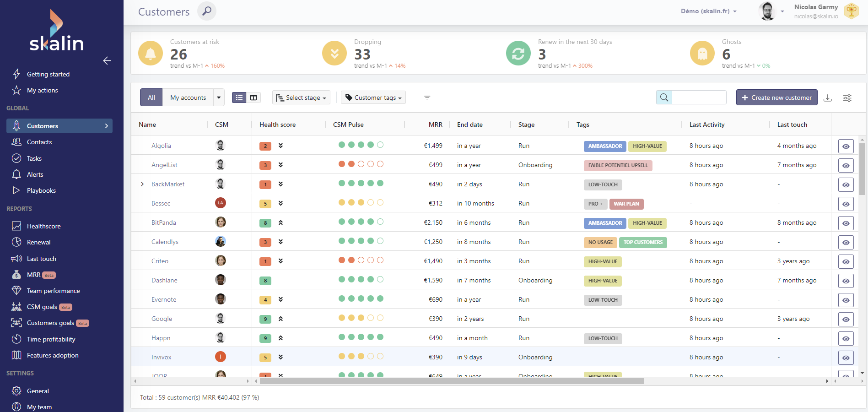Expand the BackMarket row
This screenshot has width=868, height=412.
142,184
